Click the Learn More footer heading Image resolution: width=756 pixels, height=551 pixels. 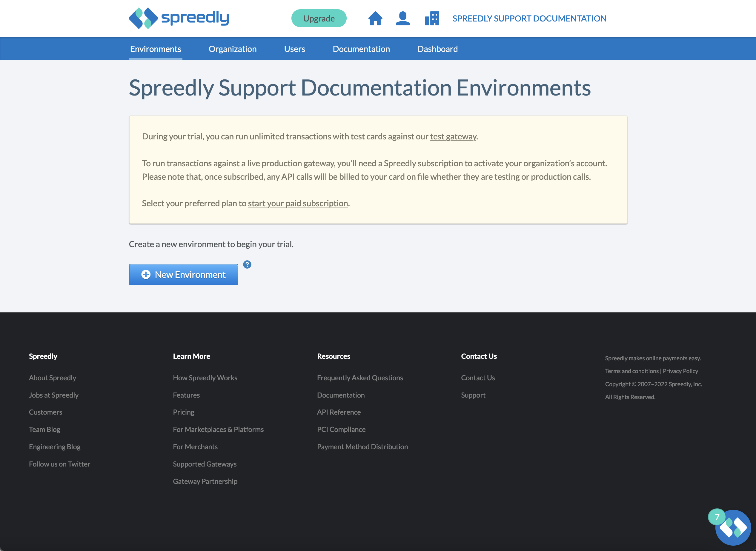[191, 356]
